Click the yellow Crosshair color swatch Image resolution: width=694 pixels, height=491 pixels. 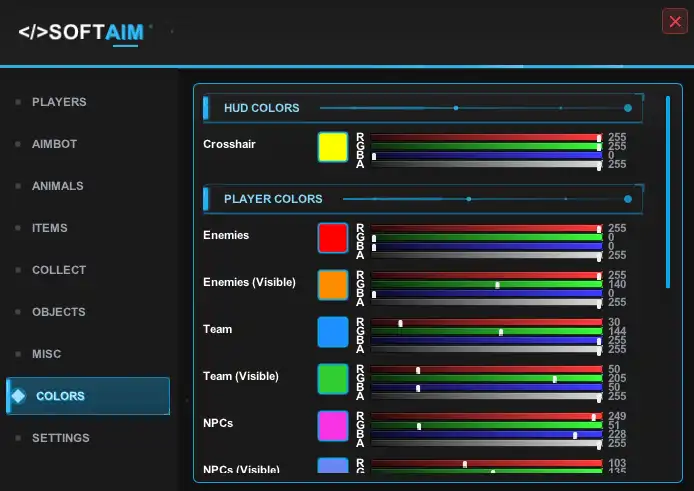332,147
